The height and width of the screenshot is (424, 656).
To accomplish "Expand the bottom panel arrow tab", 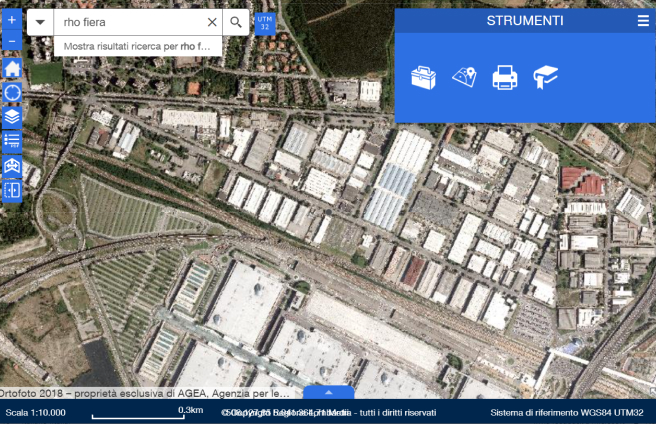I will [x=327, y=393].
